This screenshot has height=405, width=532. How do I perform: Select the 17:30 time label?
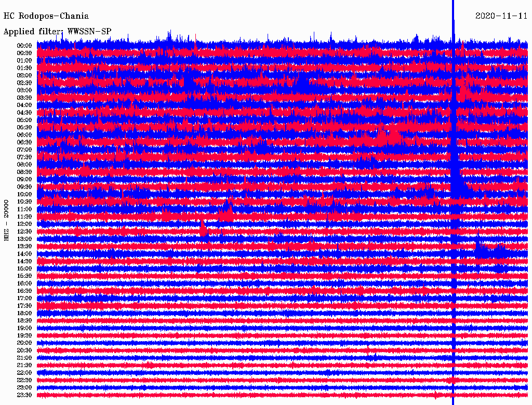tap(24, 306)
